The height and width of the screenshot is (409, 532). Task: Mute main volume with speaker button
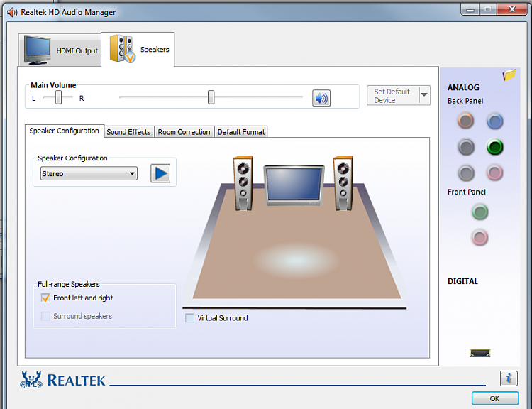(x=321, y=98)
